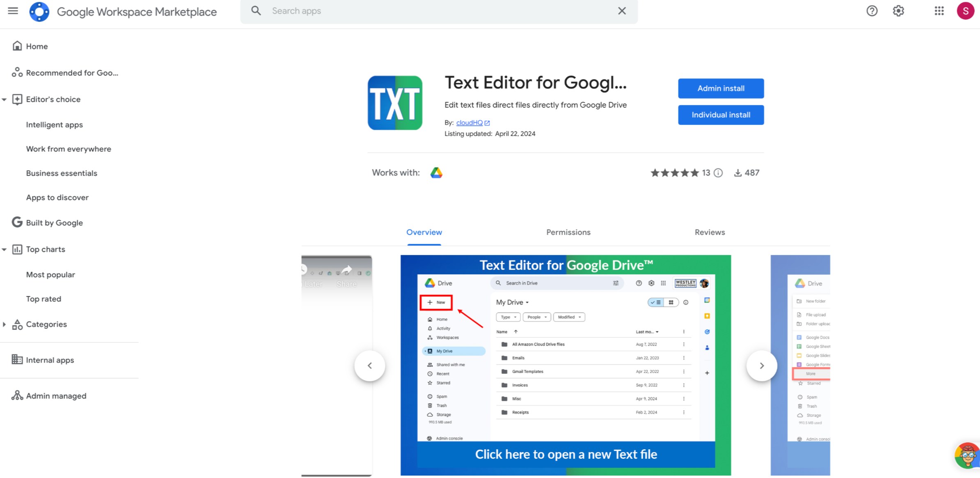Click the Categories shapes icon
This screenshot has height=478, width=980.
pyautogui.click(x=17, y=324)
